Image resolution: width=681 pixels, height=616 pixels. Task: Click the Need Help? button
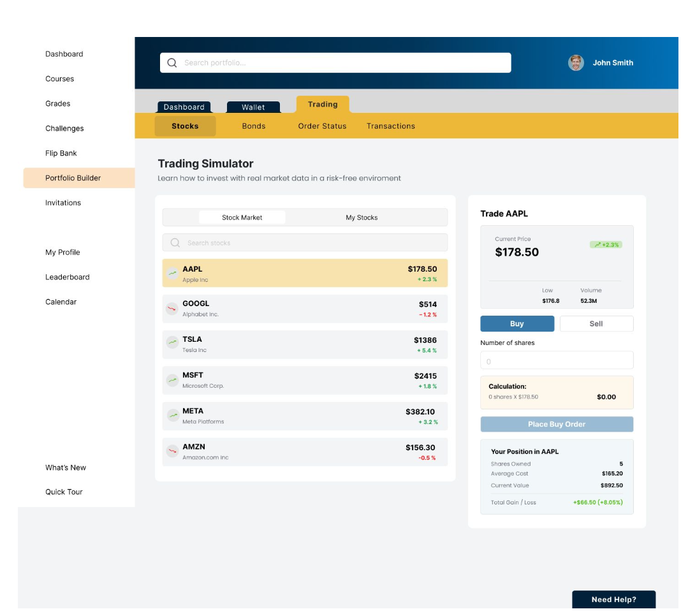pyautogui.click(x=613, y=599)
